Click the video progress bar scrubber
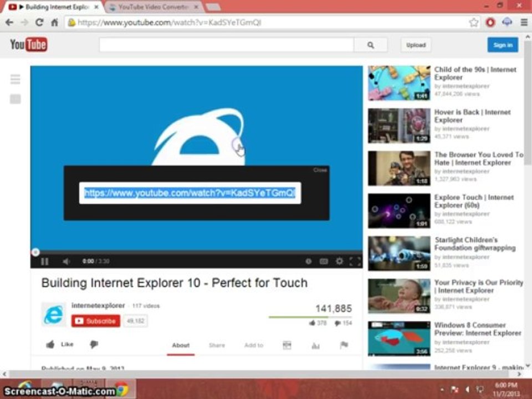This screenshot has width=532, height=399. [x=35, y=252]
